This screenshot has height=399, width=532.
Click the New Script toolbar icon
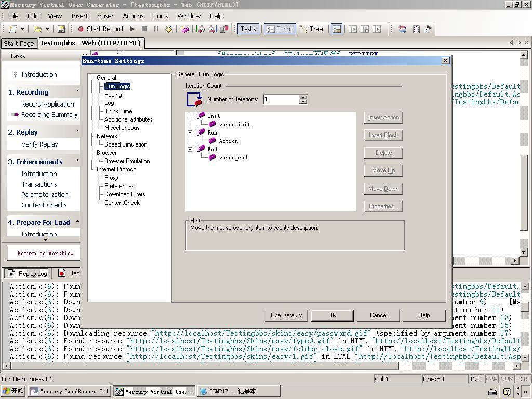tap(12, 29)
